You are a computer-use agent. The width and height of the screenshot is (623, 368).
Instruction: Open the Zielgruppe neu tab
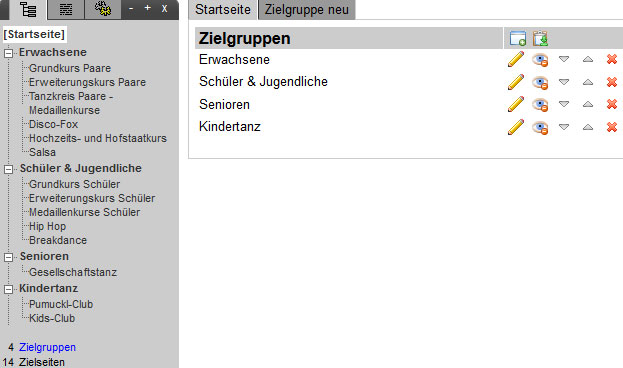[307, 10]
